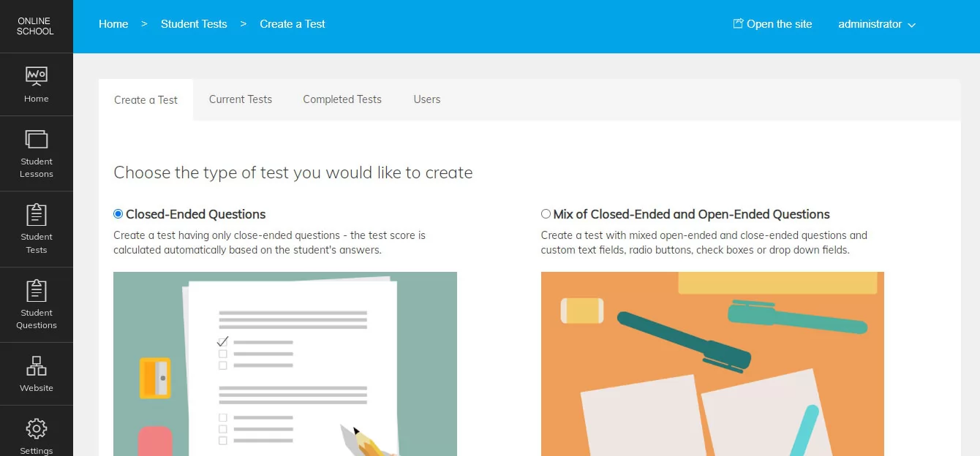Click the chevron next to administrator
This screenshot has width=980, height=456.
(912, 25)
